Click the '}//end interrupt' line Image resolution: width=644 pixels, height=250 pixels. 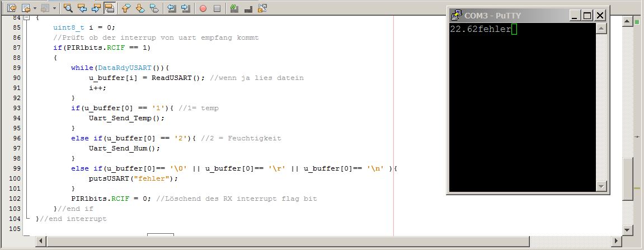[x=71, y=219]
